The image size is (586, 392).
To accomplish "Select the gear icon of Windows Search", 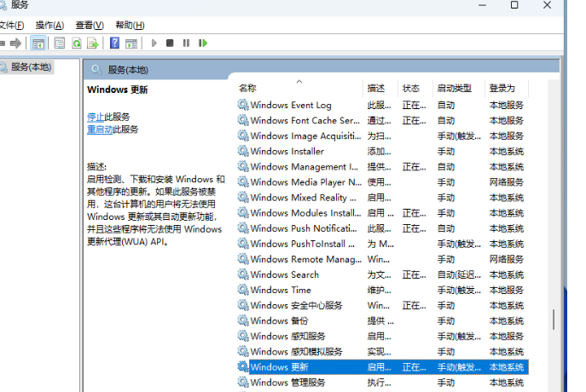I will (x=243, y=274).
